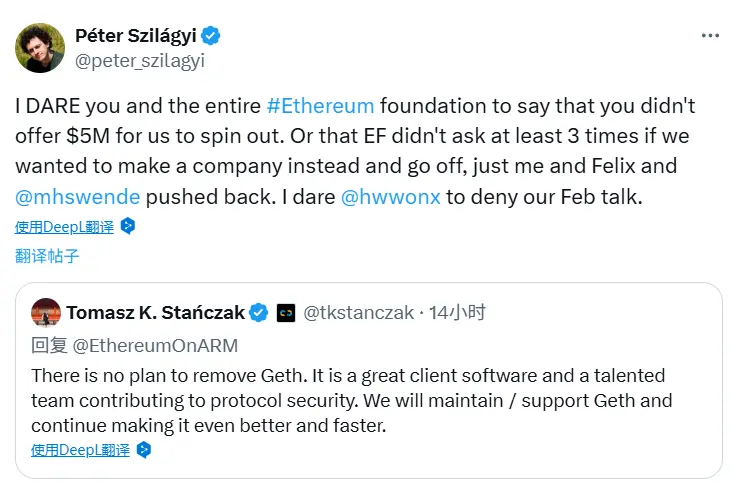734x491 pixels.
Task: Click the black affiliation badge next to Tomasz
Action: pyautogui.click(x=285, y=313)
